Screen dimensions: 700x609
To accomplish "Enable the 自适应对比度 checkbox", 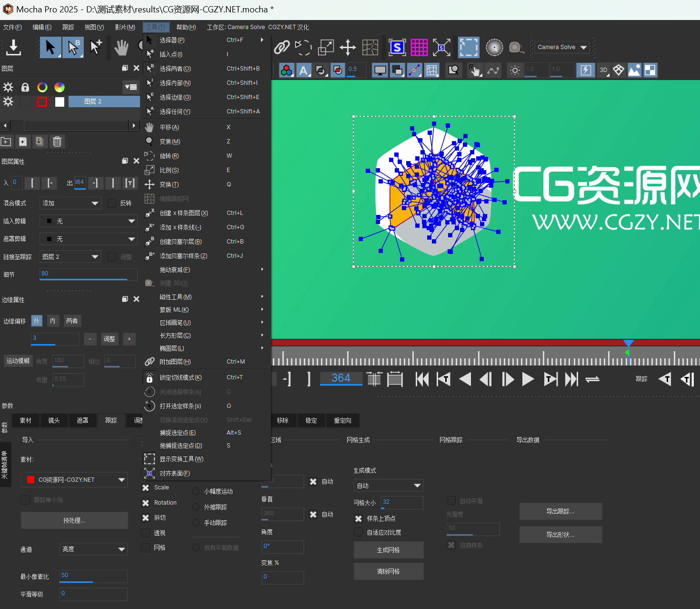I will pos(359,532).
